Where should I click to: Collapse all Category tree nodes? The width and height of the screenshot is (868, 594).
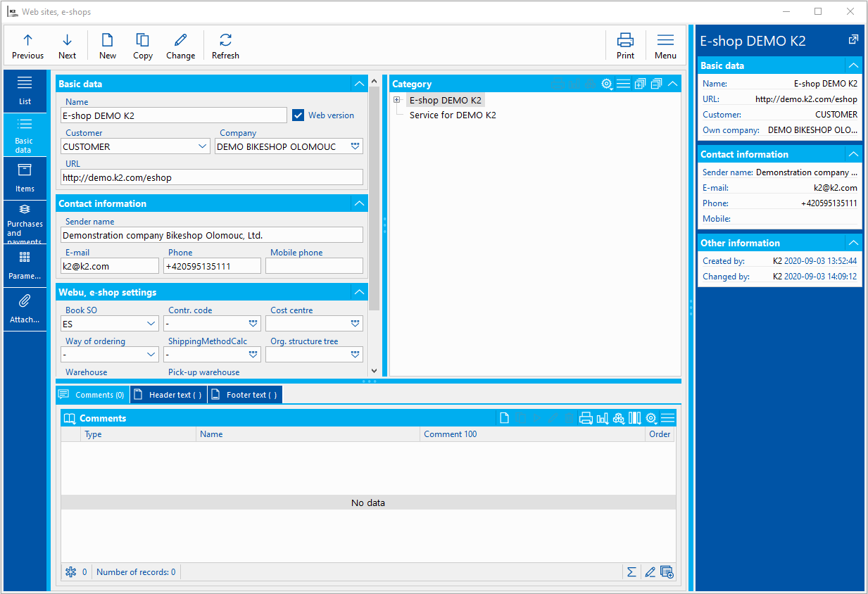(x=656, y=84)
